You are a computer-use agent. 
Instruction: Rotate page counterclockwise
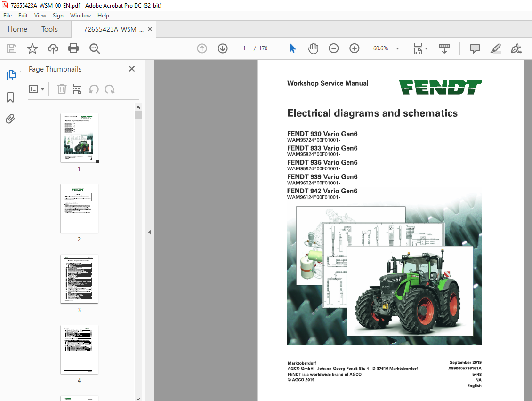[x=94, y=89]
